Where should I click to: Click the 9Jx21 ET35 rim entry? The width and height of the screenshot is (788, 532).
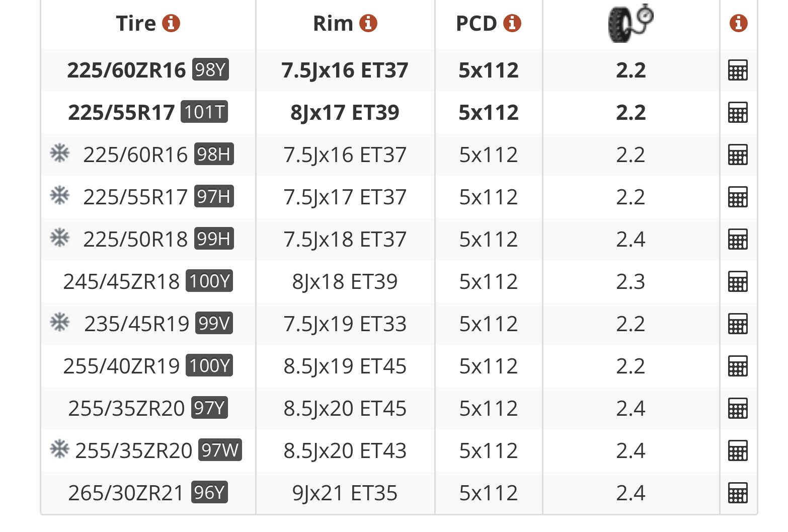345,493
